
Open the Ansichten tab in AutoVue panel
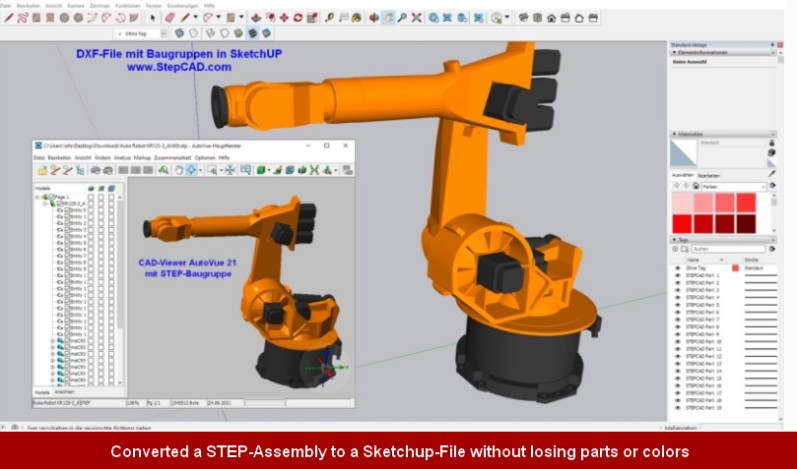pyautogui.click(x=64, y=392)
